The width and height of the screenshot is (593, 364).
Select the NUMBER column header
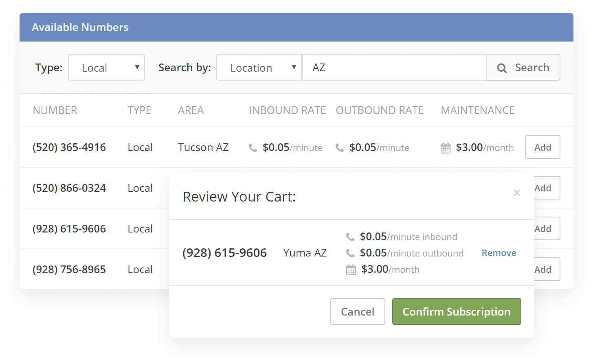[x=55, y=110]
